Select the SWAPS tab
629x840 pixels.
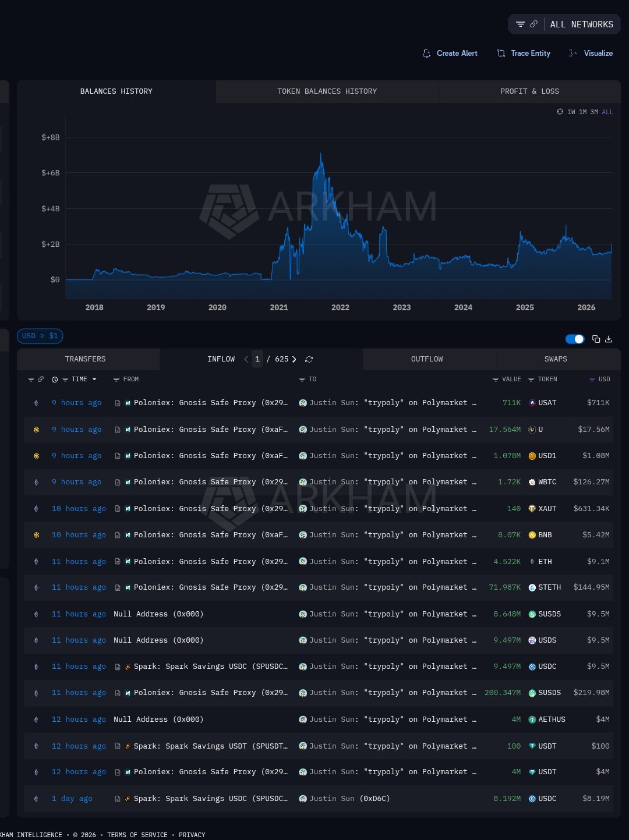pyautogui.click(x=556, y=359)
